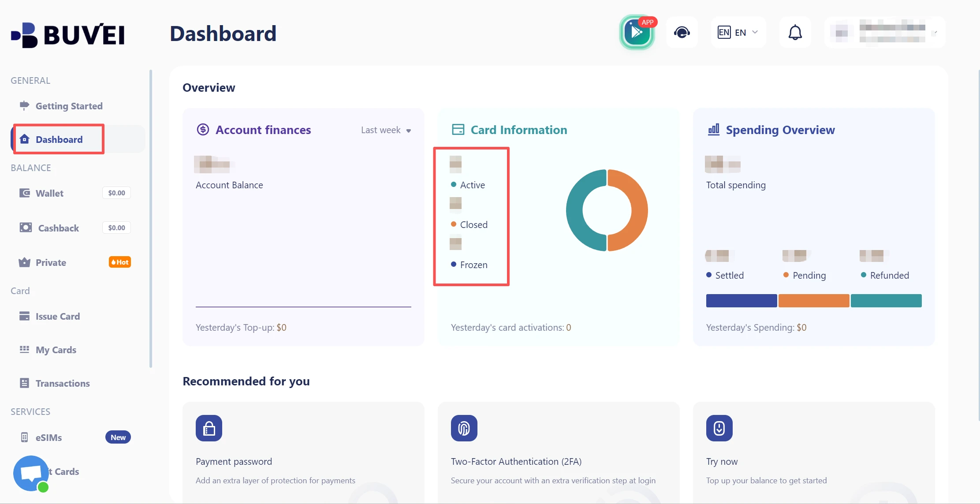
Task: Click the Closed legend label
Action: pyautogui.click(x=474, y=224)
